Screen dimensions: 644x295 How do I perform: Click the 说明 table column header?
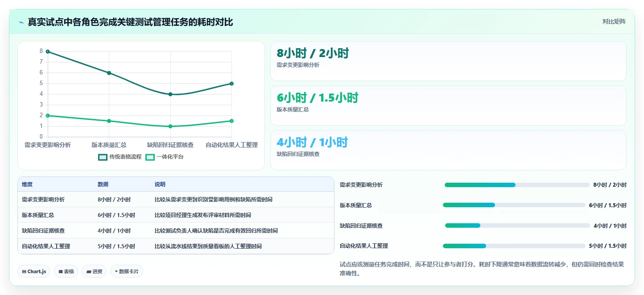(242, 184)
